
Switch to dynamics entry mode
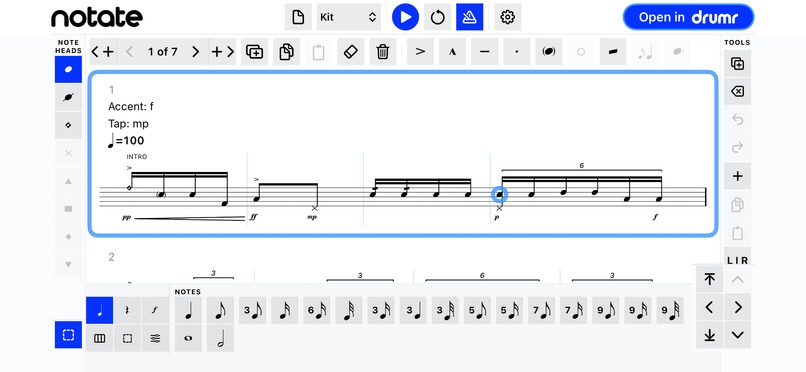[x=155, y=310]
